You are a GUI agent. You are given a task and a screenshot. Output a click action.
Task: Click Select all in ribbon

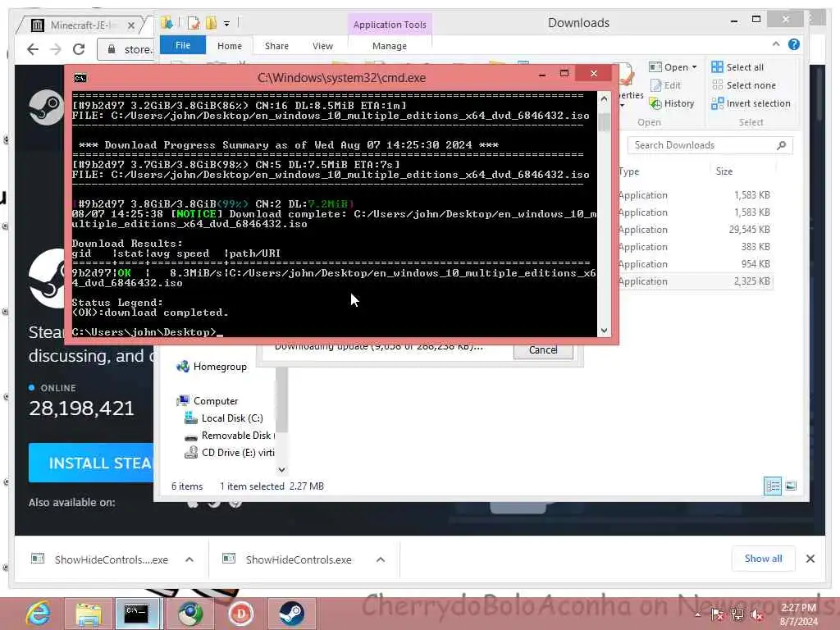tap(737, 67)
